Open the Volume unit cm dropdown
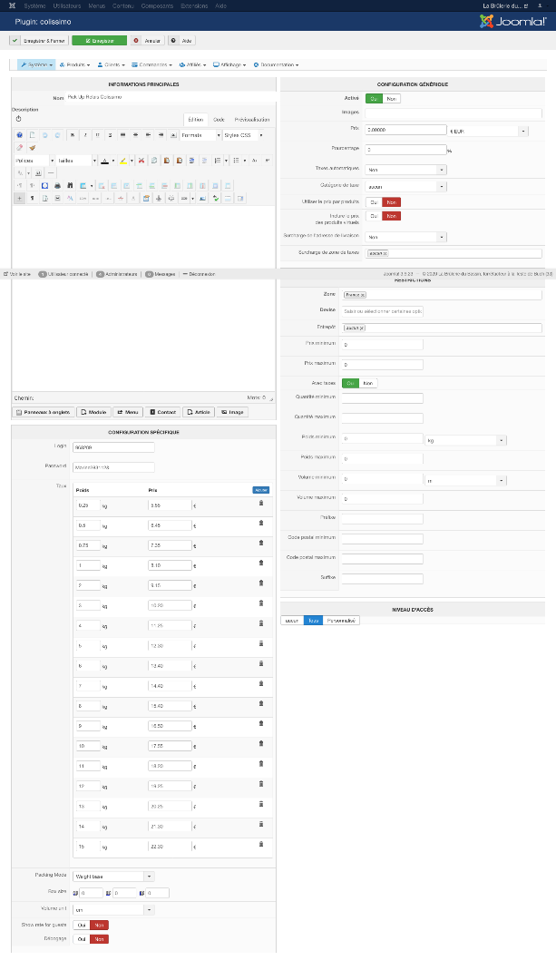Image resolution: width=556 pixels, height=980 pixels. [x=113, y=910]
